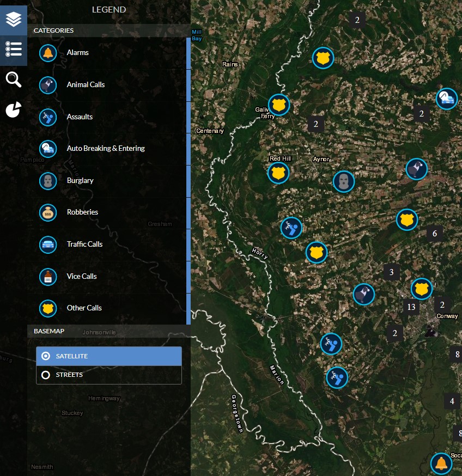Open the cluster marker labeled 4
462x476 pixels.
pyautogui.click(x=452, y=401)
